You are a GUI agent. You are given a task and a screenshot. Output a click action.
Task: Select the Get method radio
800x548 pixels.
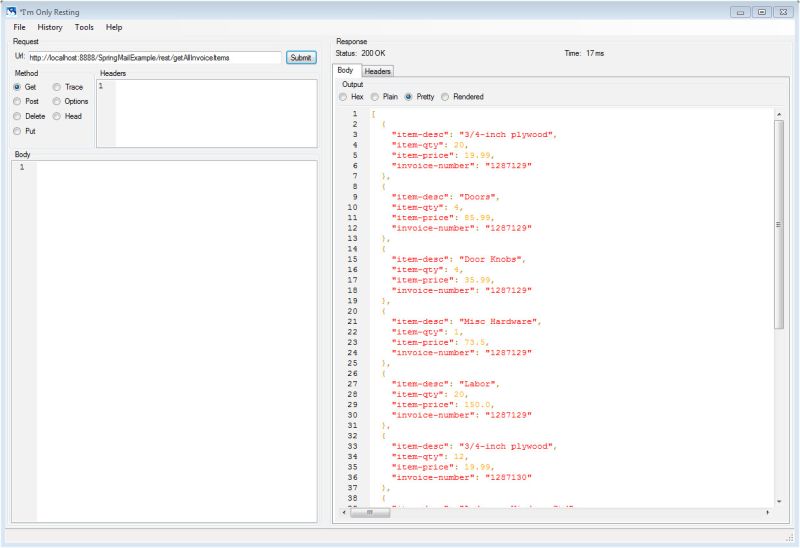click(x=25, y=87)
